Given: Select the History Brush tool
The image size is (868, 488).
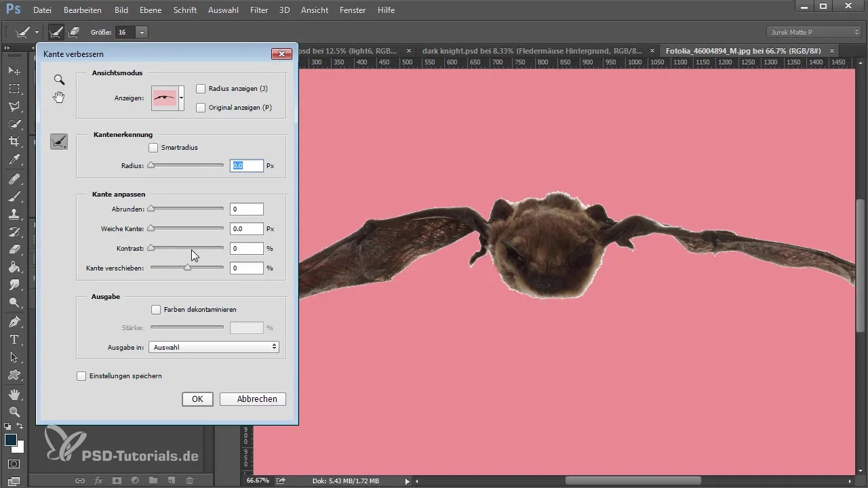Looking at the screenshot, I should click(14, 232).
